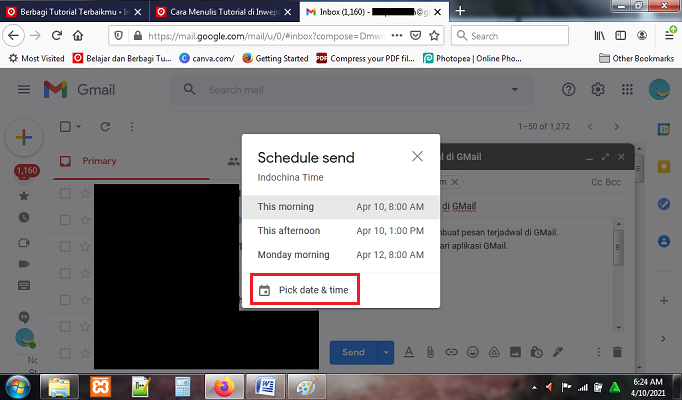The image size is (682, 400).
Task: Close the Schedule send dialog
Action: click(x=417, y=157)
